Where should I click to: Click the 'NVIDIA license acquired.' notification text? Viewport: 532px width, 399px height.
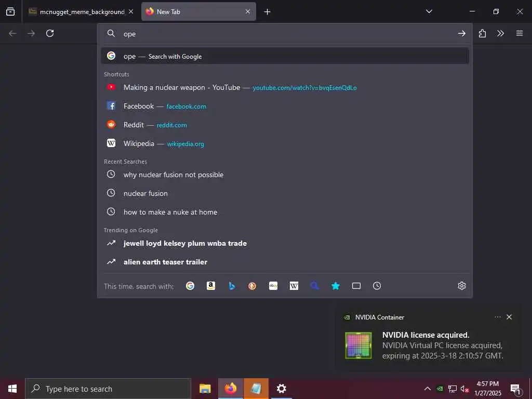point(426,335)
